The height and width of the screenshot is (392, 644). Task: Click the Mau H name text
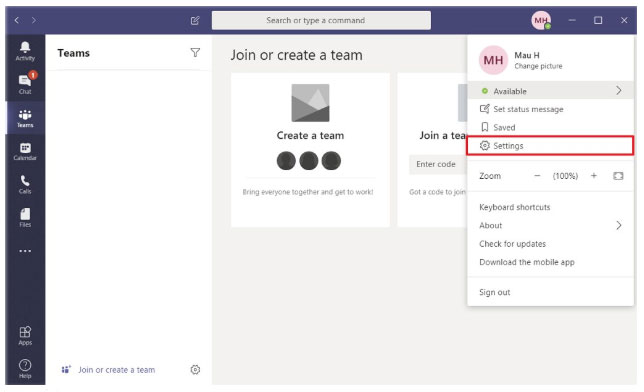pyautogui.click(x=527, y=55)
